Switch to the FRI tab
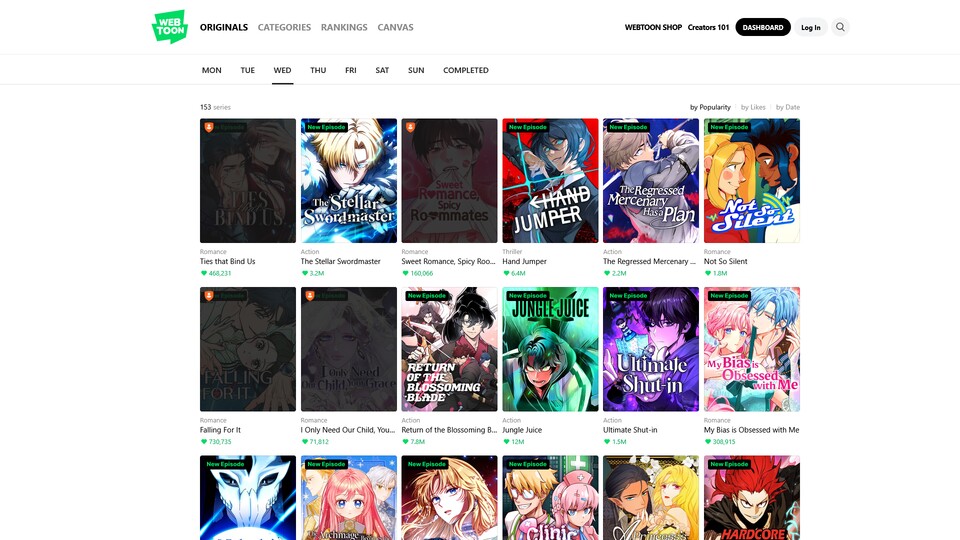This screenshot has width=960, height=540. tap(351, 70)
